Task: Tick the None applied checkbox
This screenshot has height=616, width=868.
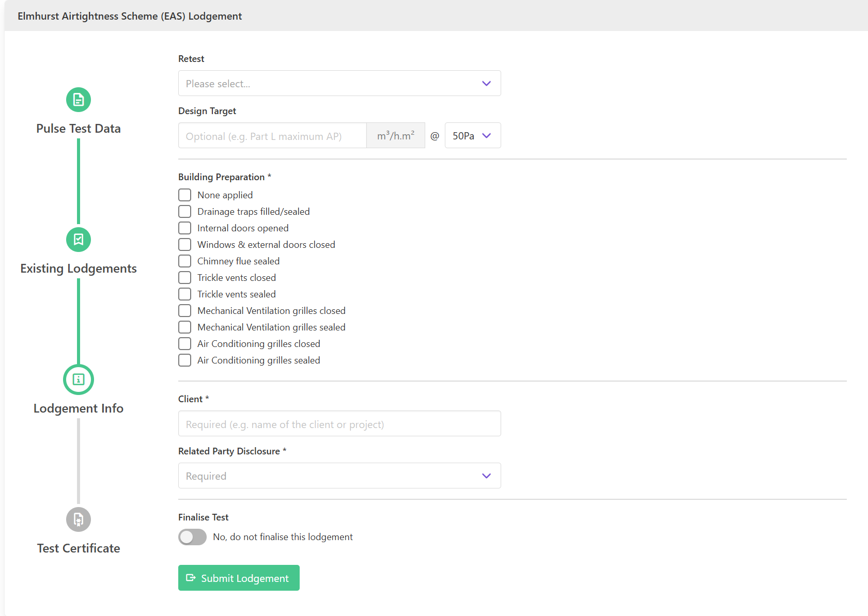Action: click(x=184, y=195)
